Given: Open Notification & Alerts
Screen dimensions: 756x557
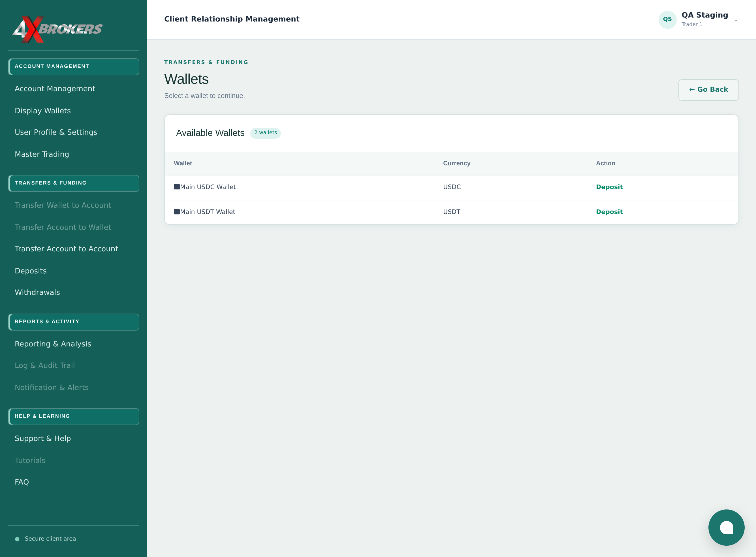Looking at the screenshot, I should click(52, 387).
